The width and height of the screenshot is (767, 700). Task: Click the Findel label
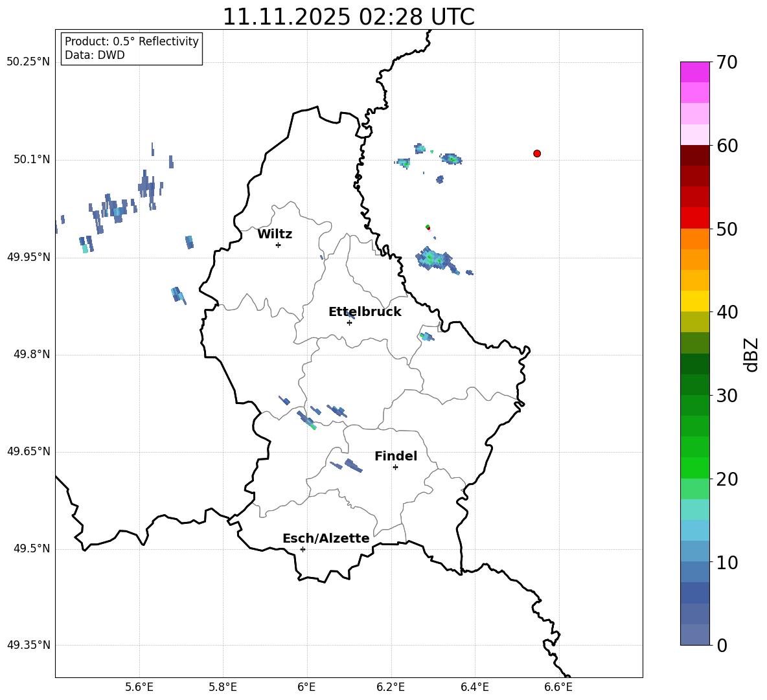(x=396, y=456)
